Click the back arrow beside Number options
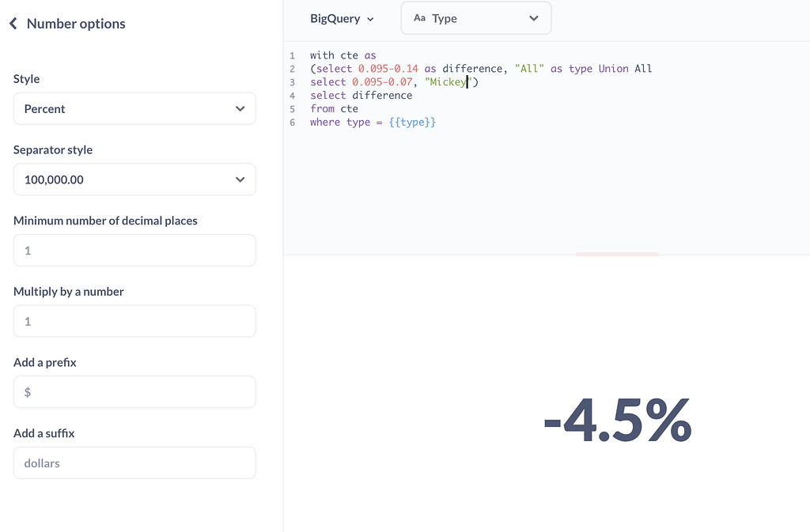Image resolution: width=810 pixels, height=532 pixels. 13,24
